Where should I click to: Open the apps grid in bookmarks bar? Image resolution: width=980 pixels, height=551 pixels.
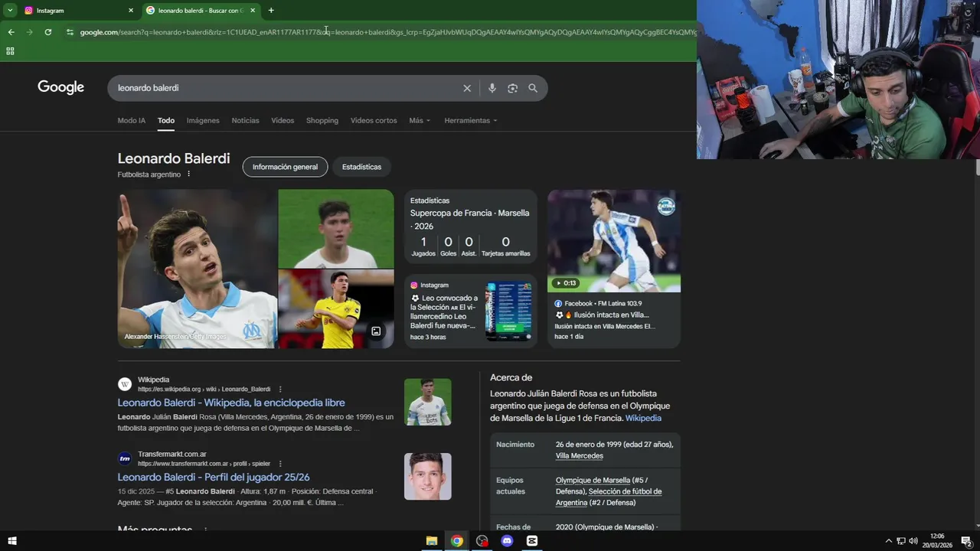coord(10,51)
